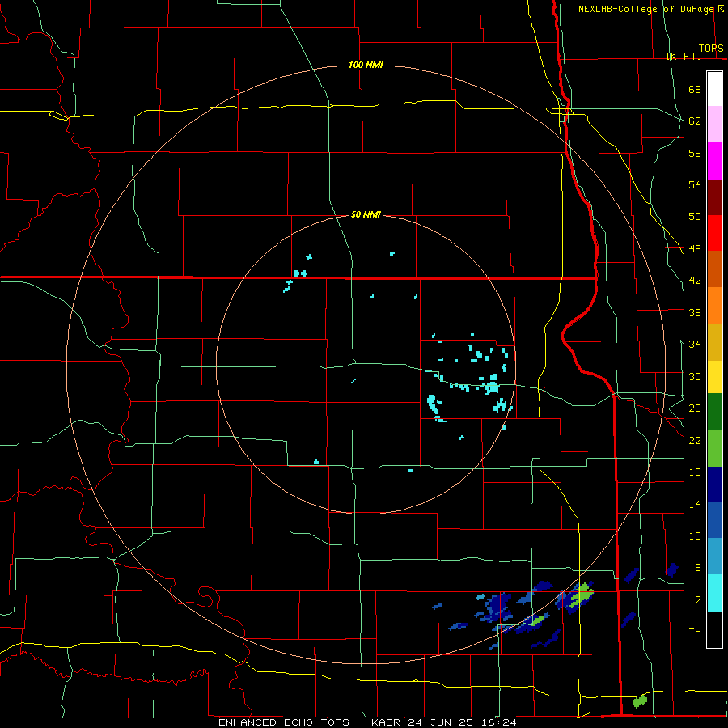Click the white swatch in the tops legend
The height and width of the screenshot is (728, 728).
[x=714, y=89]
